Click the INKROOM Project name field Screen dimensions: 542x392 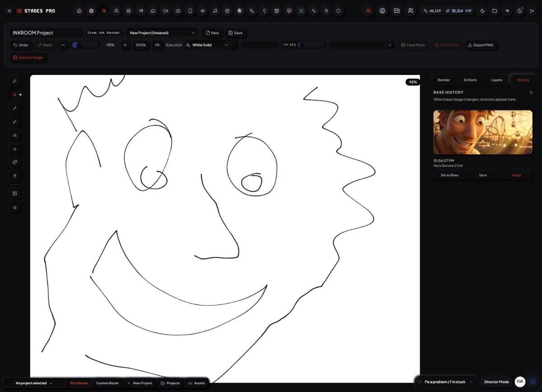47,33
